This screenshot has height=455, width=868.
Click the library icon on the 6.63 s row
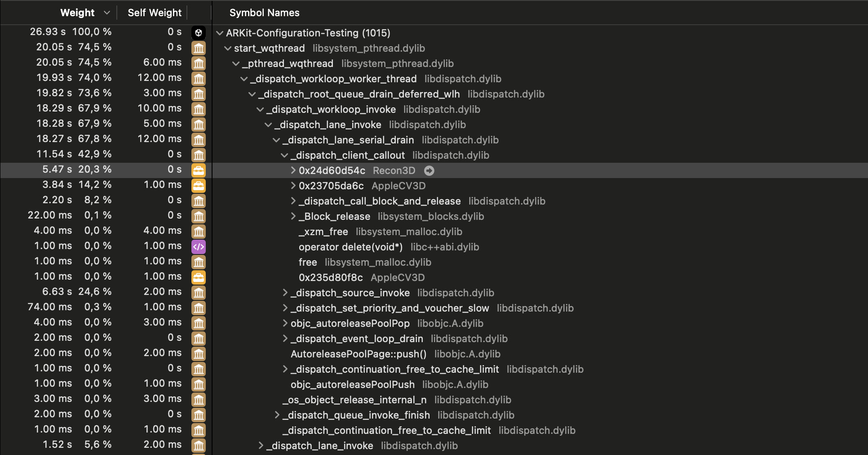199,292
